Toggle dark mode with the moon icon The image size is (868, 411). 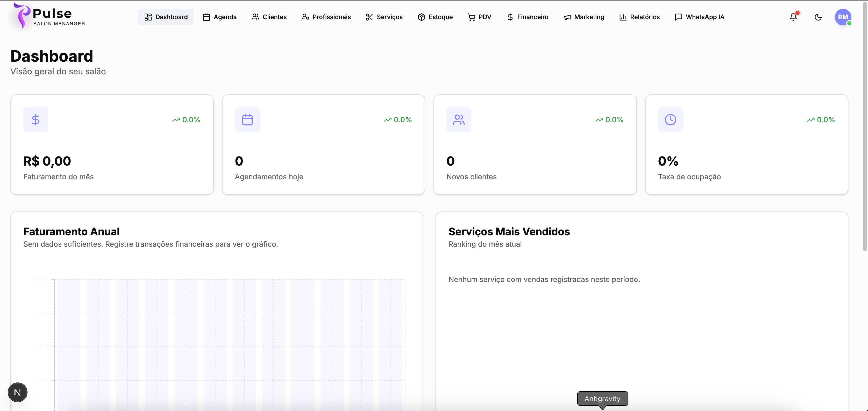[x=819, y=17]
